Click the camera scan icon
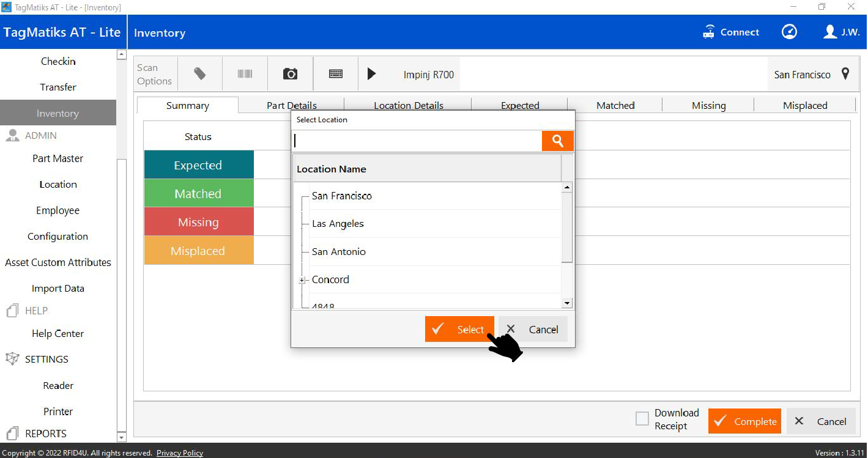This screenshot has height=458, width=868. tap(290, 74)
